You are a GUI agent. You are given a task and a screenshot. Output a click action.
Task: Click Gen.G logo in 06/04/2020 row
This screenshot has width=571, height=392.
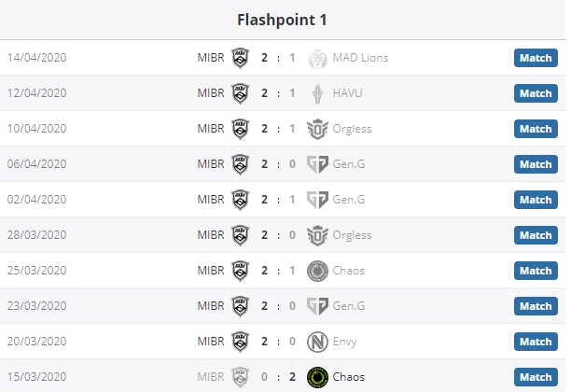click(317, 164)
